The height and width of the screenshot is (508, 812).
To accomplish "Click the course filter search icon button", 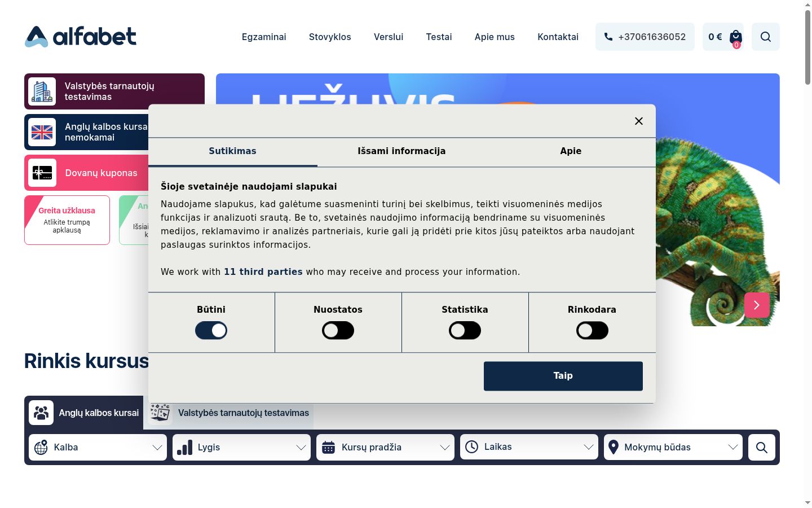I will pos(762,447).
